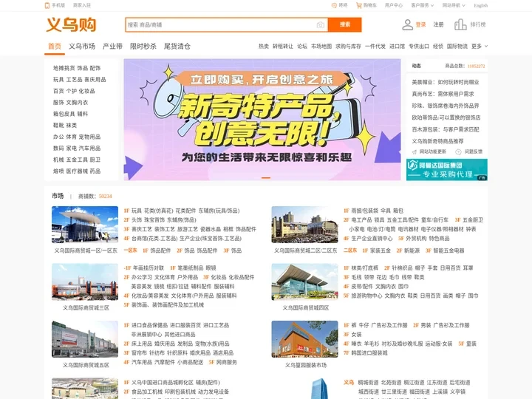Open 工艺品 in the left category menu
Screen dimensions: 532x399
pyautogui.click(x=74, y=79)
